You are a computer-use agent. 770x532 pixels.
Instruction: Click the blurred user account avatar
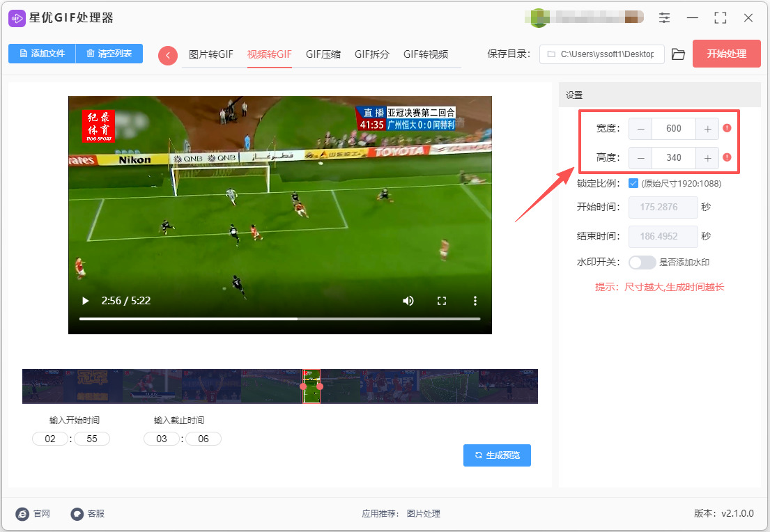pos(537,18)
